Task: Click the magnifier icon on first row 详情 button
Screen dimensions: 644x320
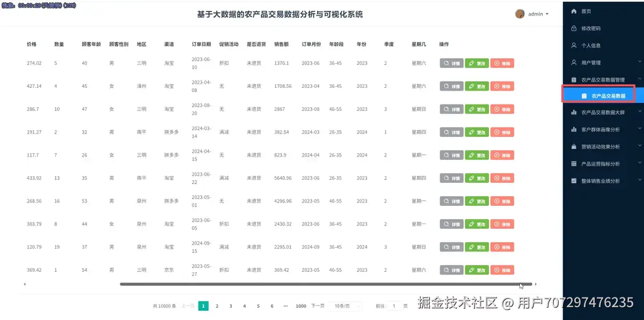Action: tap(446, 63)
